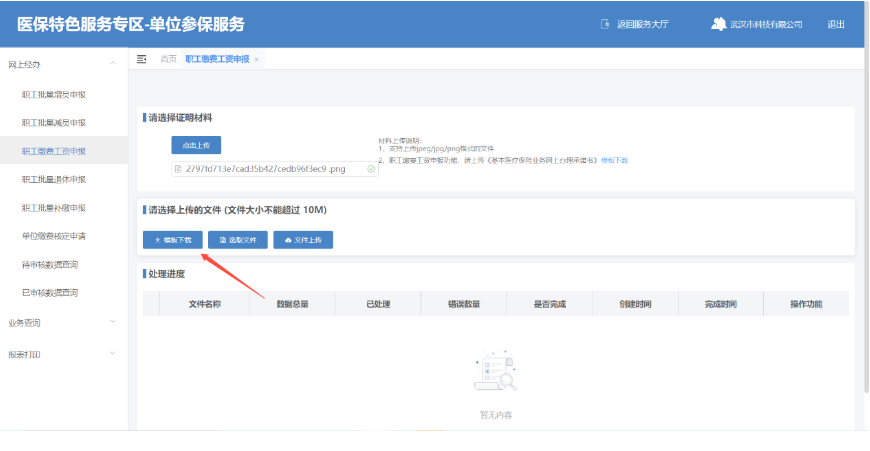The width and height of the screenshot is (870, 451).
Task: Click the 返回服务大厅 document icon
Action: tap(604, 24)
